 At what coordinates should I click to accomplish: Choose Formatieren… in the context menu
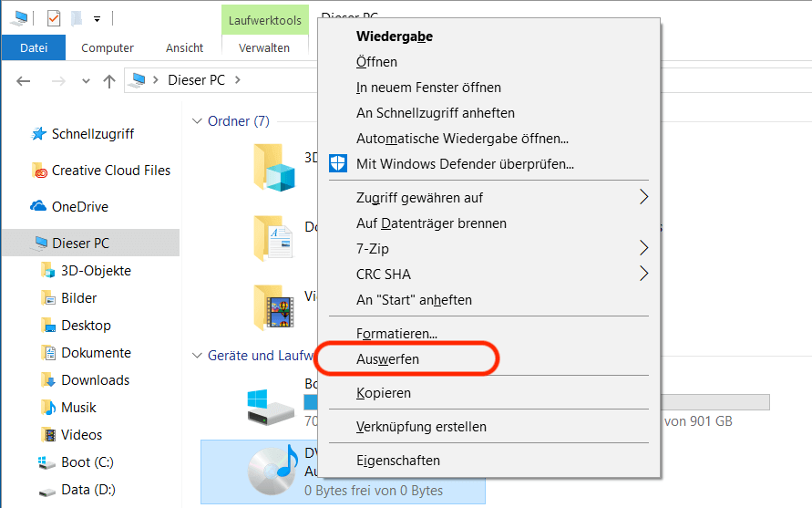coord(488,333)
